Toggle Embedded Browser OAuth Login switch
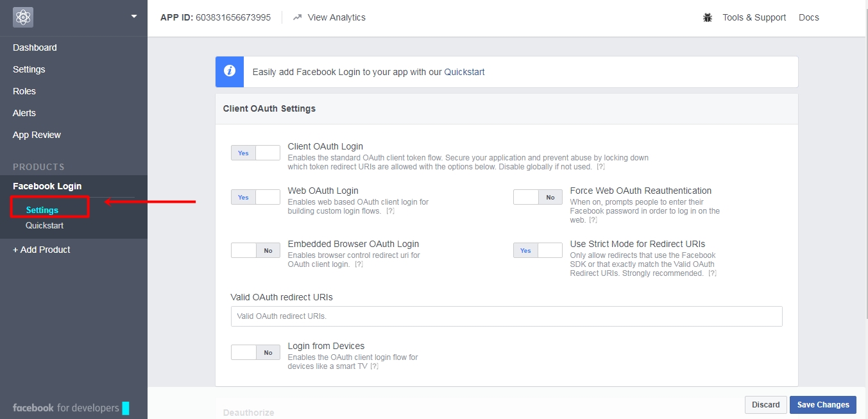Screen dimensions: 868x419 pyautogui.click(x=255, y=250)
